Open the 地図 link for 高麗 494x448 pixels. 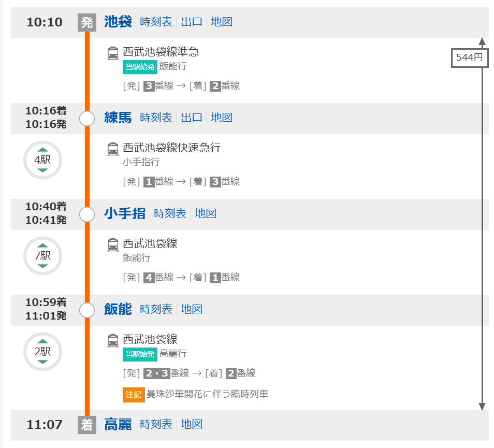(192, 425)
